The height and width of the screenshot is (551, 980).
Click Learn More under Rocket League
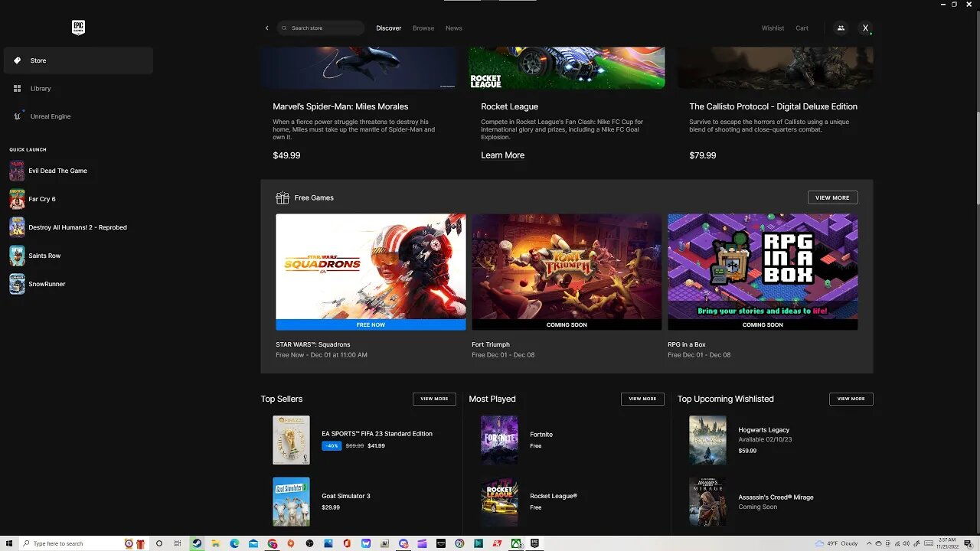pyautogui.click(x=502, y=155)
